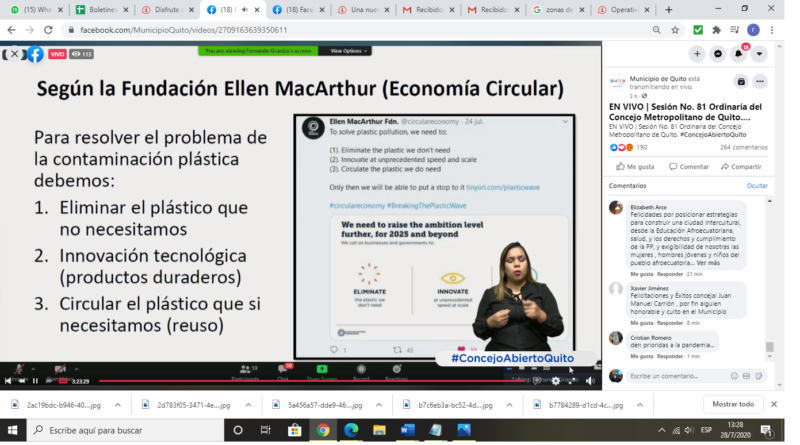
Task: Switch to the Boletines tab
Action: [102, 10]
